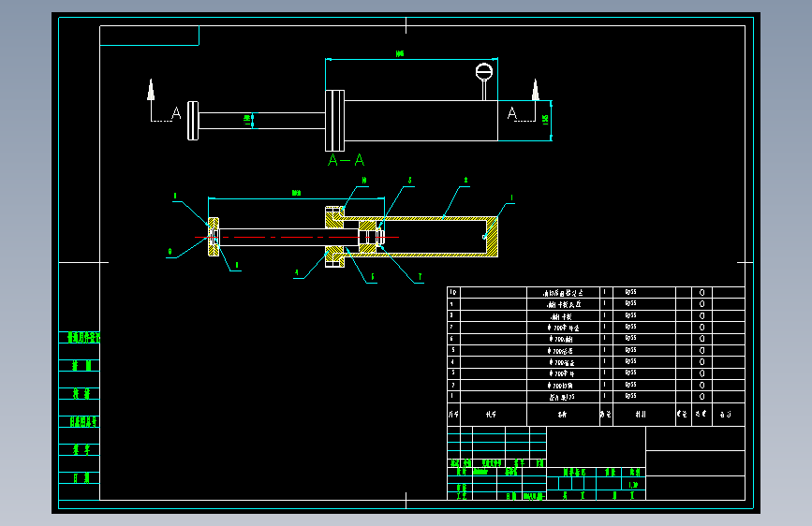
Task: Select part callout number 10 in section view
Action: pos(364,180)
